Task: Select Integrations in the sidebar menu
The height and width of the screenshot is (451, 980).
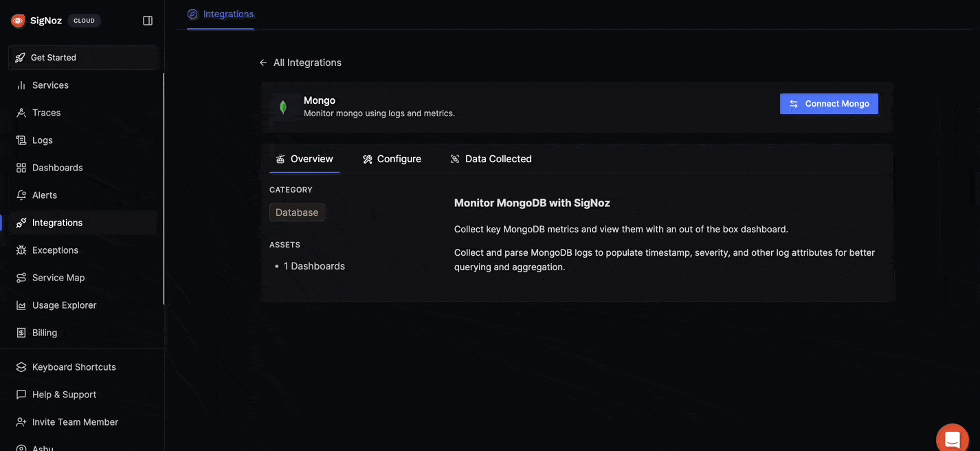Action: tap(83, 223)
